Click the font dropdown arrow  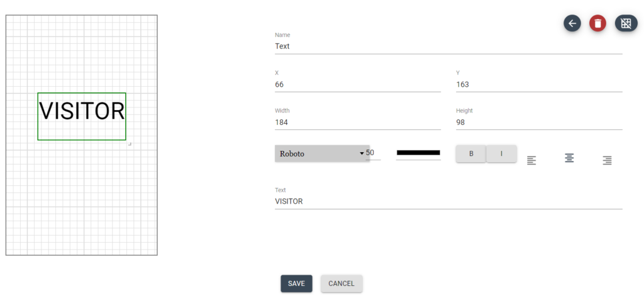[362, 153]
